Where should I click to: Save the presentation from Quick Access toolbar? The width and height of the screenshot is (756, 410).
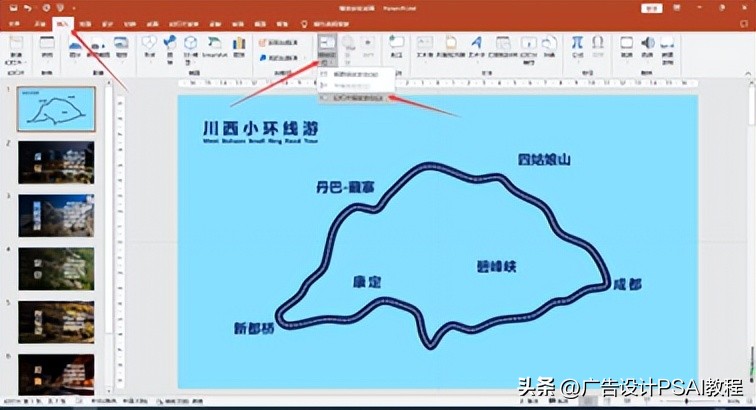pyautogui.click(x=14, y=8)
